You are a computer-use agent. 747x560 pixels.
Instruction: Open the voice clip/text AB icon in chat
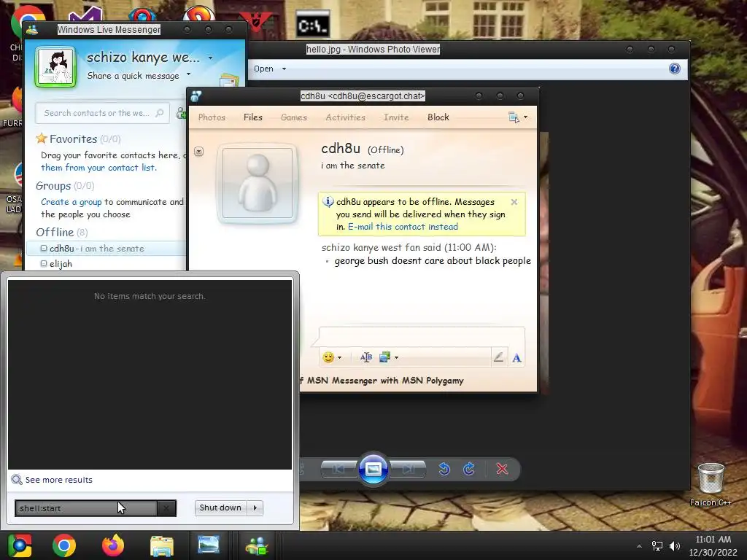point(366,357)
